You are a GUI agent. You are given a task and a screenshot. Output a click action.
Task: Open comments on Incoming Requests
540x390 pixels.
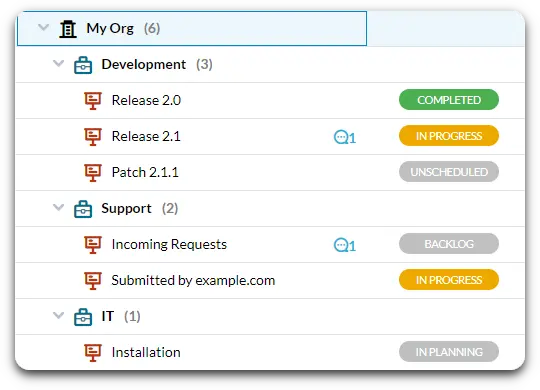345,245
